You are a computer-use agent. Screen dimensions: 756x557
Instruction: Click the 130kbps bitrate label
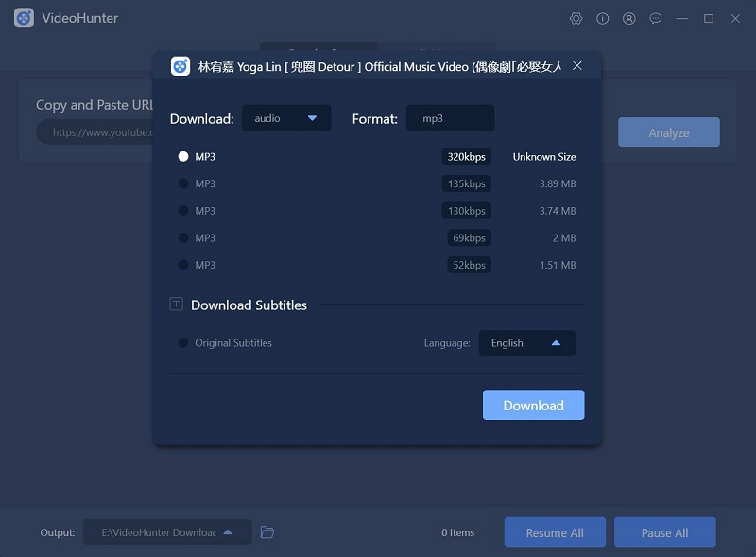[x=466, y=211]
